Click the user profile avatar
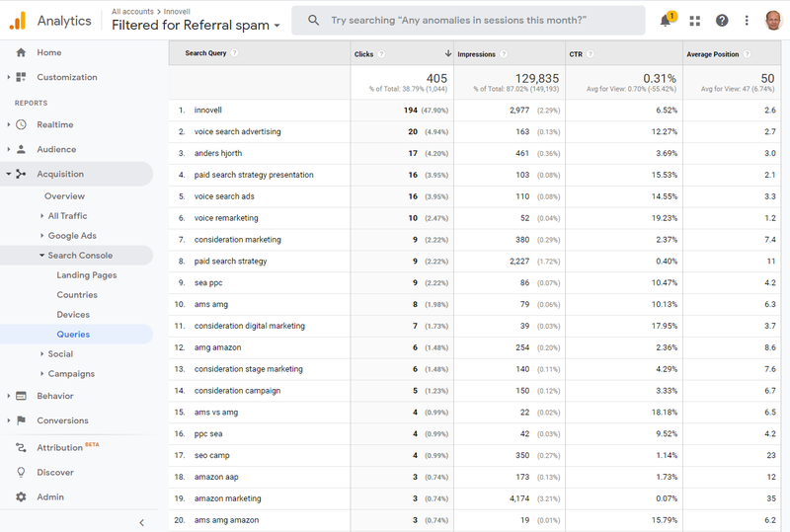790x532 pixels. coord(773,20)
